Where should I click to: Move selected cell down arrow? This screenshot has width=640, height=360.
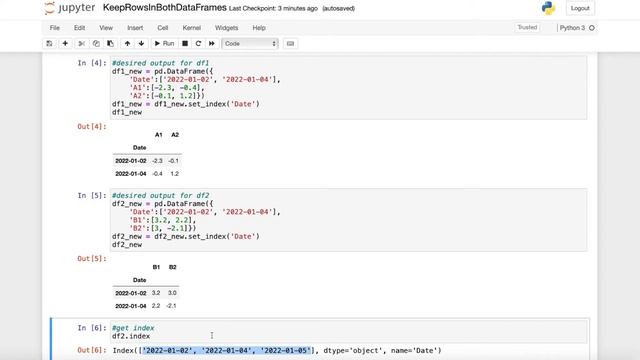tap(141, 43)
